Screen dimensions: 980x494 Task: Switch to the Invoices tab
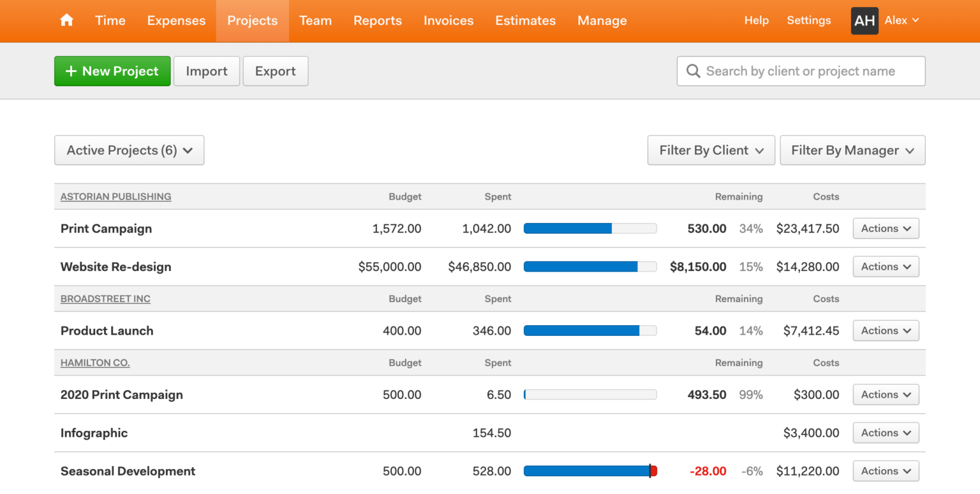449,20
